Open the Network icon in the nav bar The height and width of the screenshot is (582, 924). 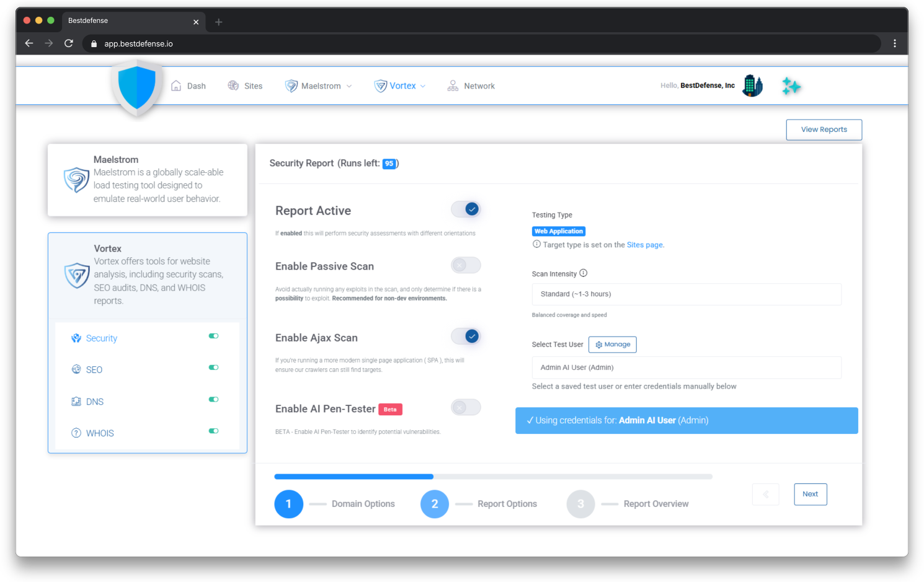coord(452,86)
